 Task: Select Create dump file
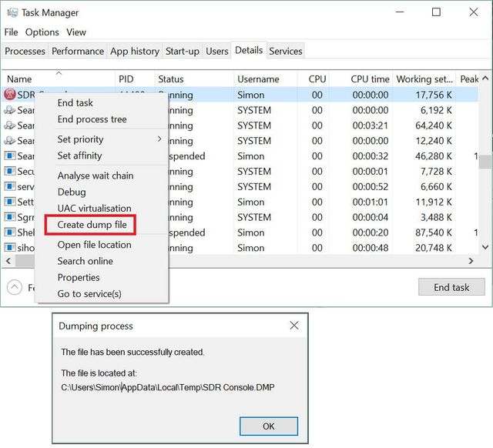coord(92,225)
